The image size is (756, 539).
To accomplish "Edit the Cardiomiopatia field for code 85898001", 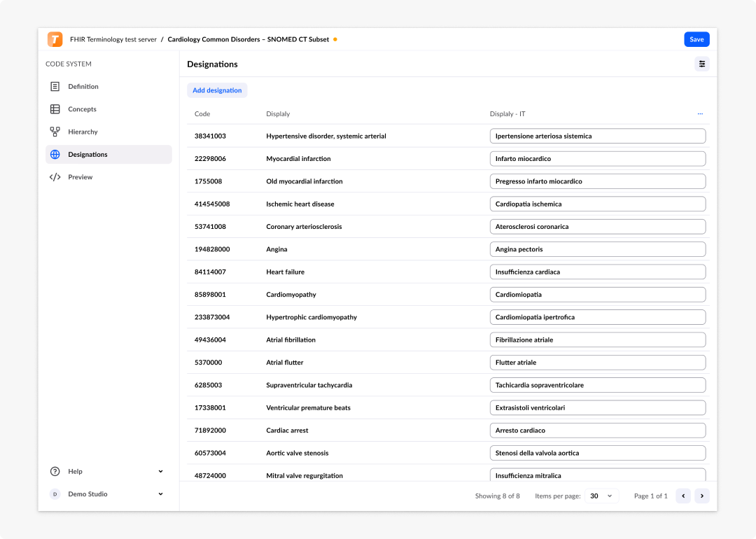I will tap(598, 295).
